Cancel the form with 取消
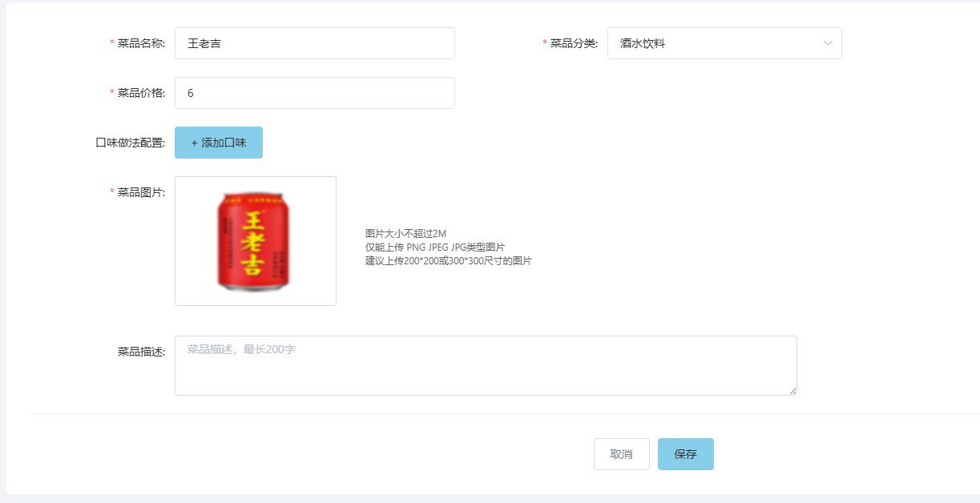The image size is (980, 503). tap(621, 454)
